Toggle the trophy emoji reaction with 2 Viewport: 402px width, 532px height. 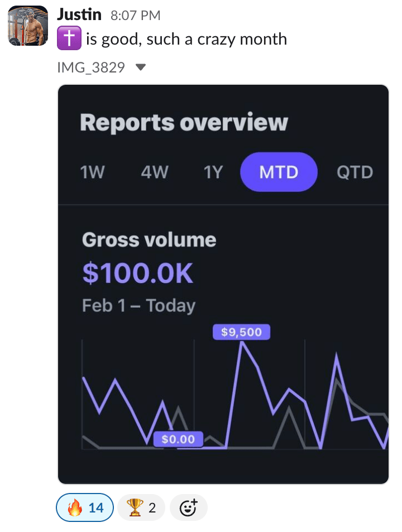(x=141, y=507)
